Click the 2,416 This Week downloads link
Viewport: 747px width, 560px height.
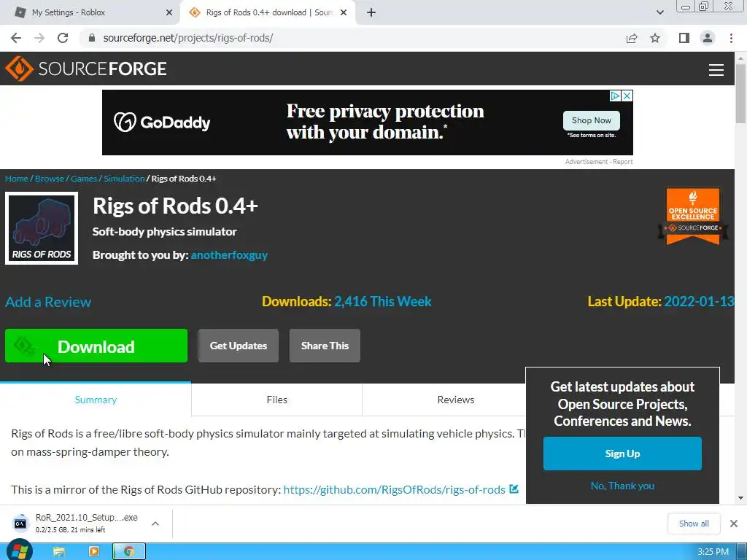(x=383, y=301)
